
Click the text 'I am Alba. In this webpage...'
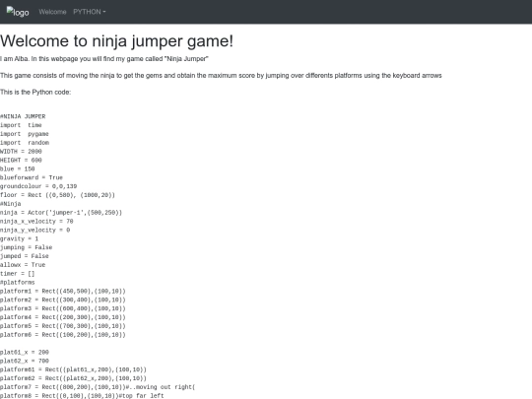[x=104, y=59]
